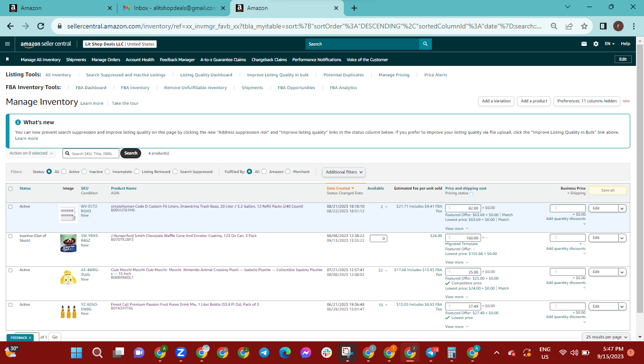Launch Telegram from the taskbar
The height and width of the screenshot is (364, 644).
point(264,353)
